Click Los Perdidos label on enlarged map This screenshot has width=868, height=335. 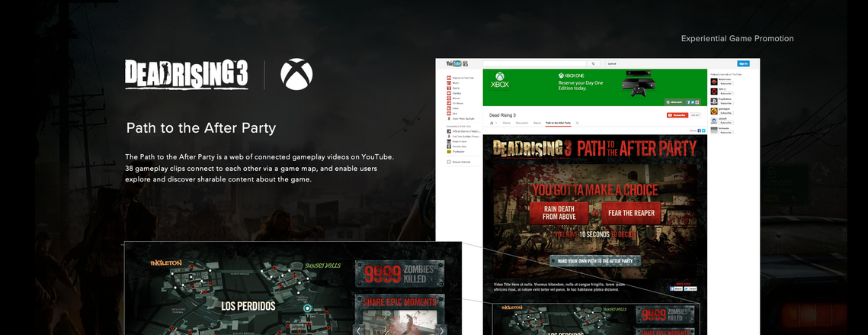tap(248, 305)
